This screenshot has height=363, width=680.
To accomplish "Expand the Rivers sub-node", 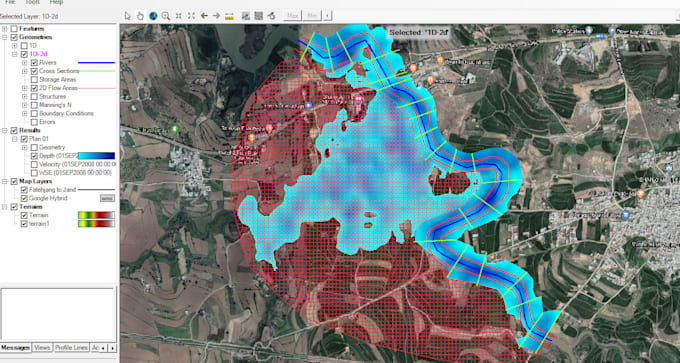I will 25,62.
